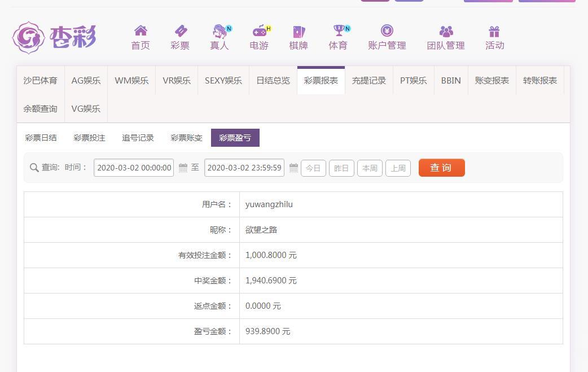
Task: Select the live dealer icon 真人
Action: click(x=219, y=31)
